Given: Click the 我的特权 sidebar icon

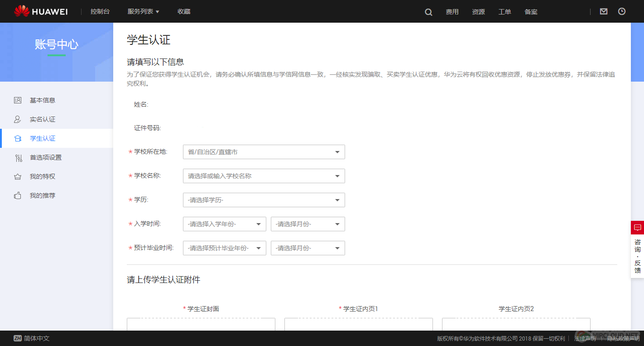Looking at the screenshot, I should pos(17,176).
